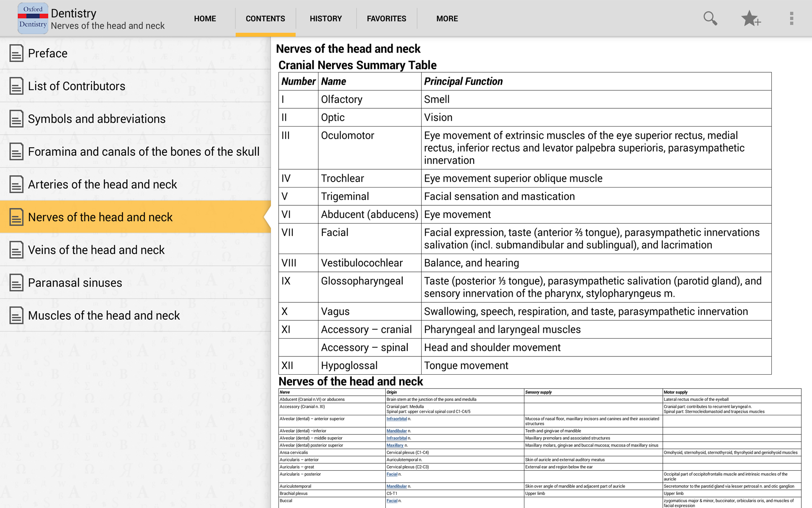Click the Glossopharyngeal name cell
This screenshot has height=508, width=812.
tap(370, 287)
